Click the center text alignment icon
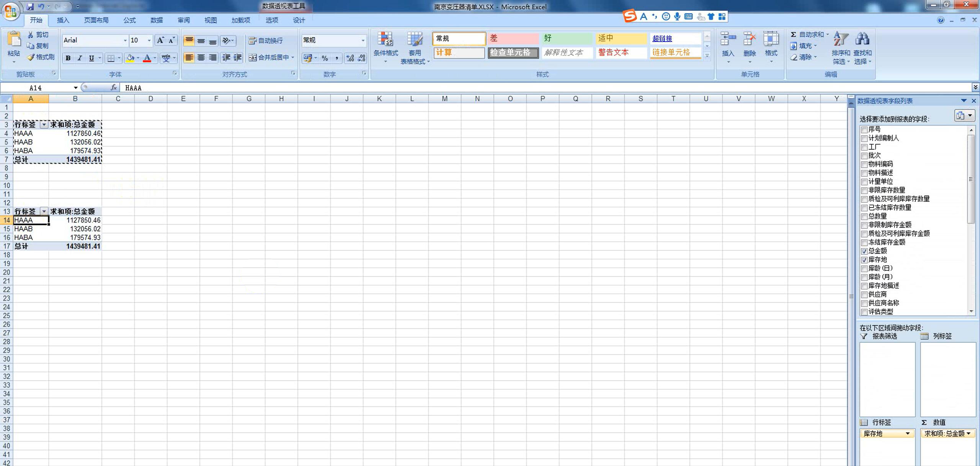Screen dimensions: 980x466 (x=201, y=57)
